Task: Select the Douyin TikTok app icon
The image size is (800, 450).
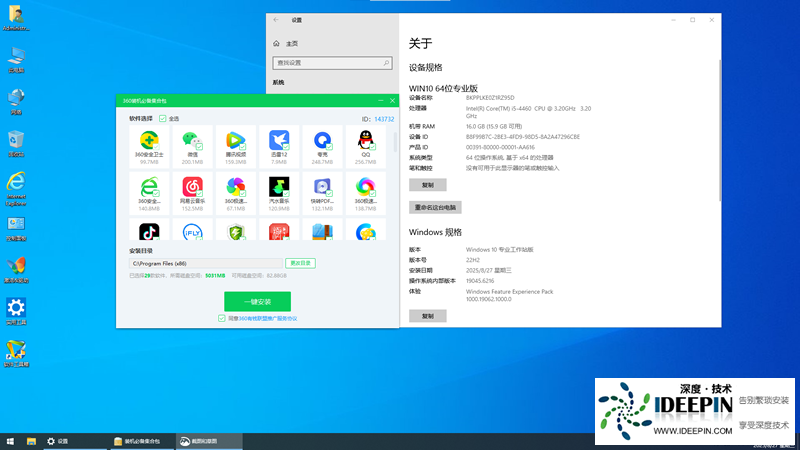Action: coord(149,232)
